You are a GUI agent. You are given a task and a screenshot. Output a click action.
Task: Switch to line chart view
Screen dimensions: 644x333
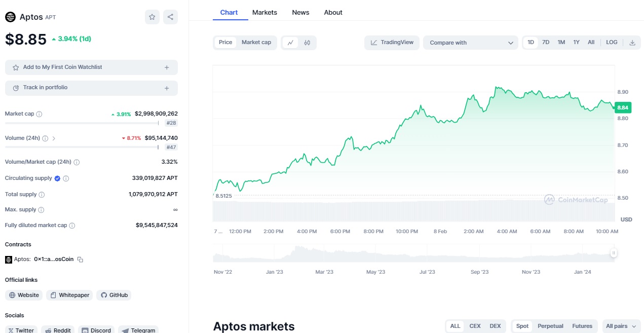tap(290, 43)
